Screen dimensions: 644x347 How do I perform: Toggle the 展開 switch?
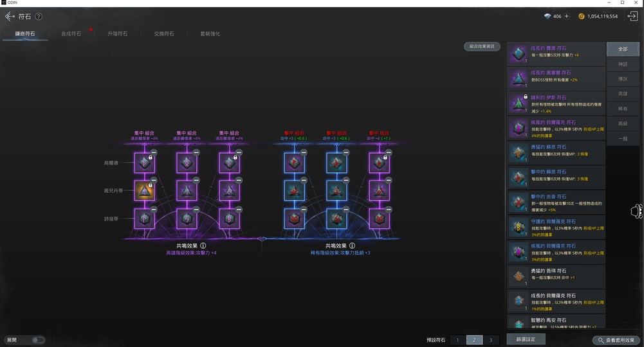(x=38, y=340)
